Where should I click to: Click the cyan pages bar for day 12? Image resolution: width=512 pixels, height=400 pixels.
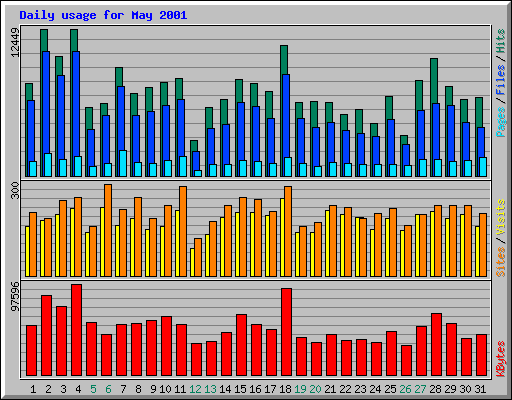coord(198,173)
